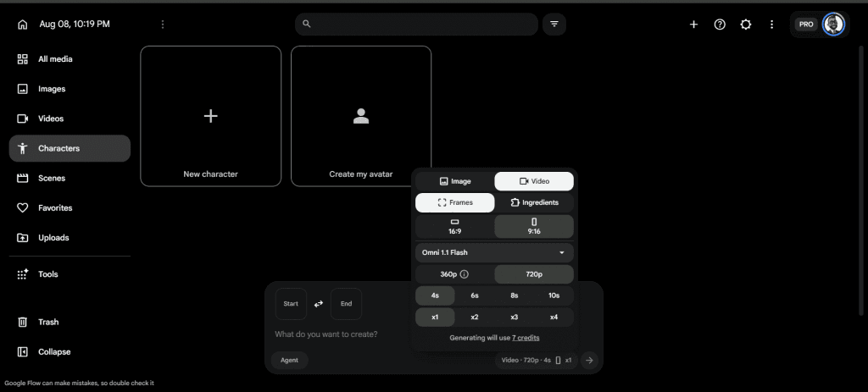Select x4 output count

pos(554,317)
